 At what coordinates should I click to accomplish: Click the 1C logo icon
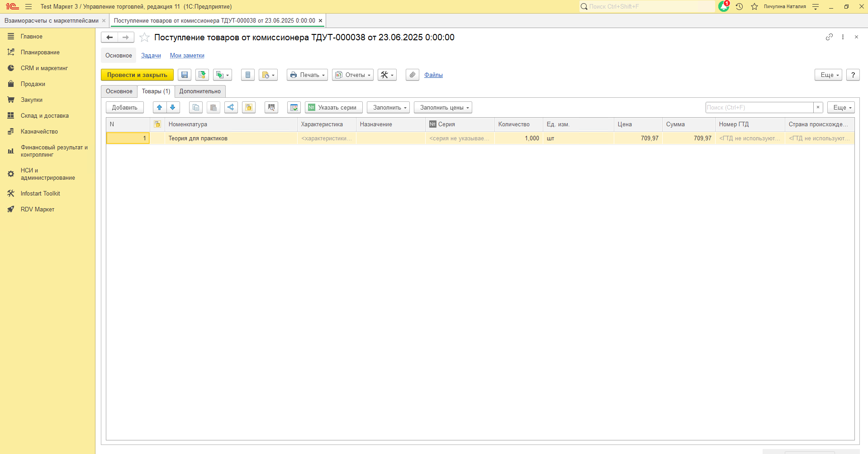pos(12,6)
